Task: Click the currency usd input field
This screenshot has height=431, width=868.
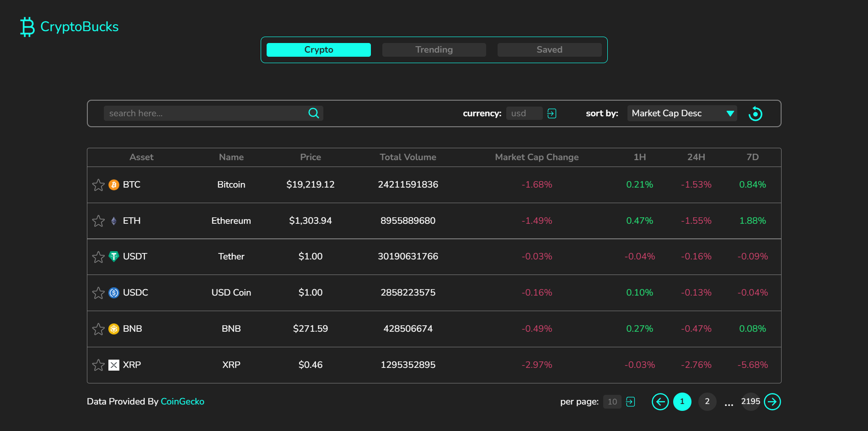Action: pyautogui.click(x=524, y=113)
